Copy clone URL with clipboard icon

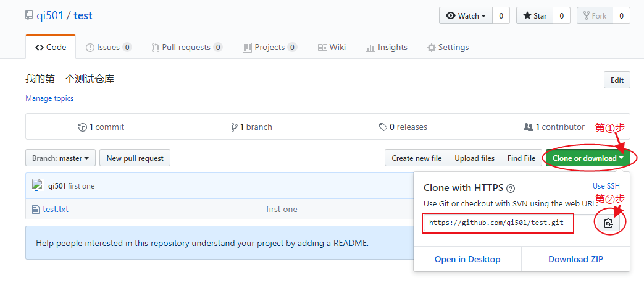(608, 223)
